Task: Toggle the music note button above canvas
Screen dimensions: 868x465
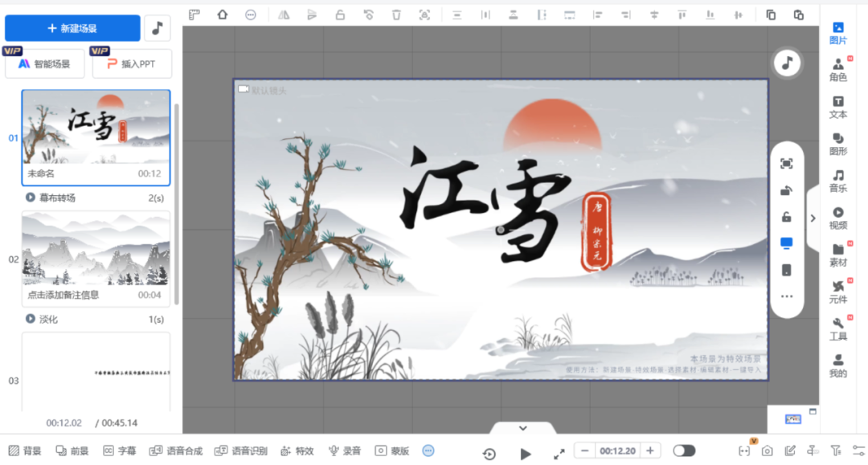Action: (787, 62)
